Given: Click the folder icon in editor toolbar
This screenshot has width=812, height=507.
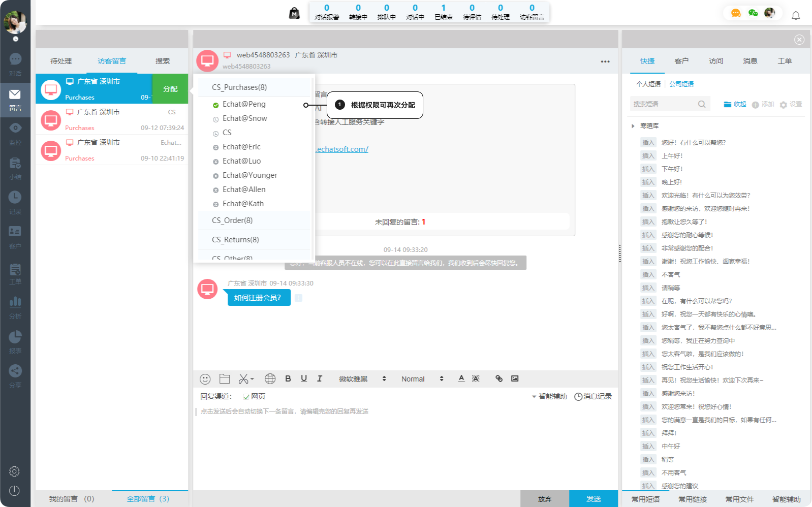Looking at the screenshot, I should coord(225,379).
